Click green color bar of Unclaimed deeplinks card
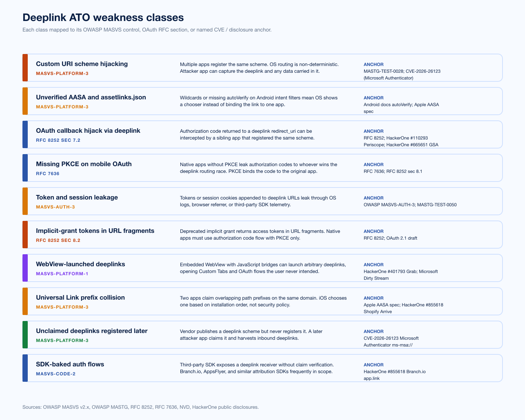Image resolution: width=525 pixels, height=420 pixels. [x=25, y=334]
